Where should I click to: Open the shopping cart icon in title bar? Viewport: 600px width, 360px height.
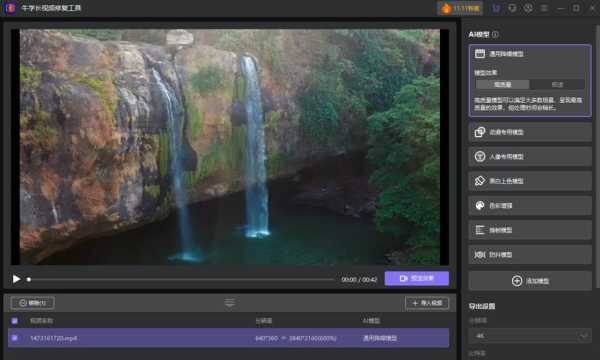click(x=496, y=8)
